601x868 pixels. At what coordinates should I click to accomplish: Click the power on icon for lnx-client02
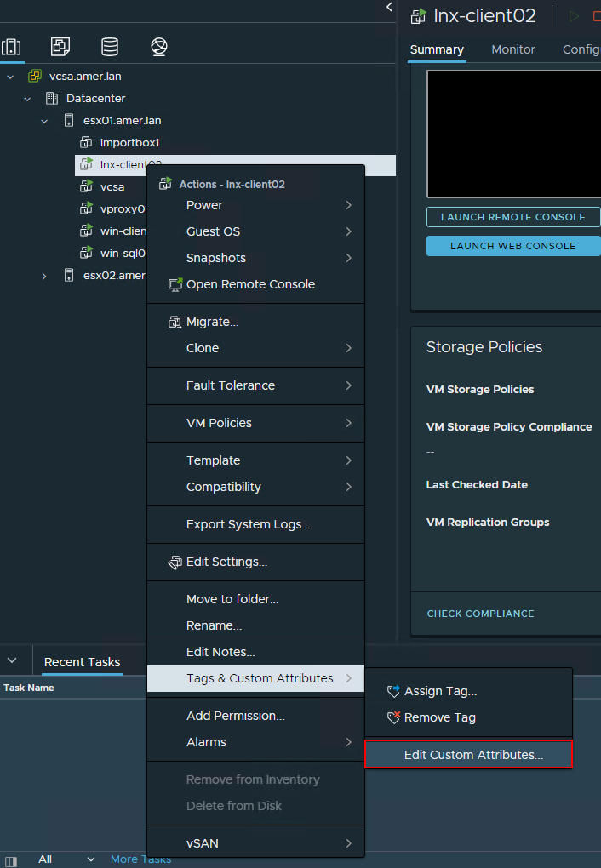pos(574,16)
